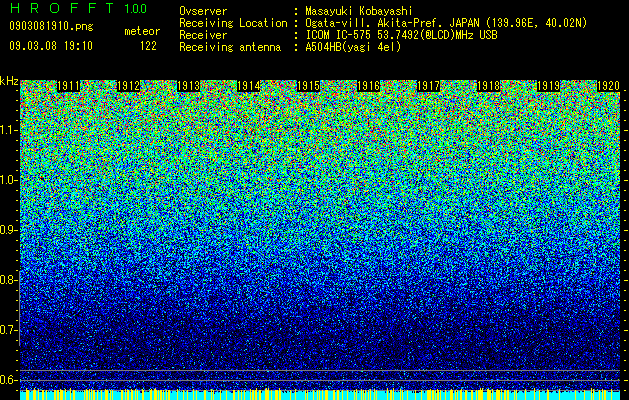The image size is (629, 400).
Task: Click the 1919 time marker
Action: pos(548,86)
